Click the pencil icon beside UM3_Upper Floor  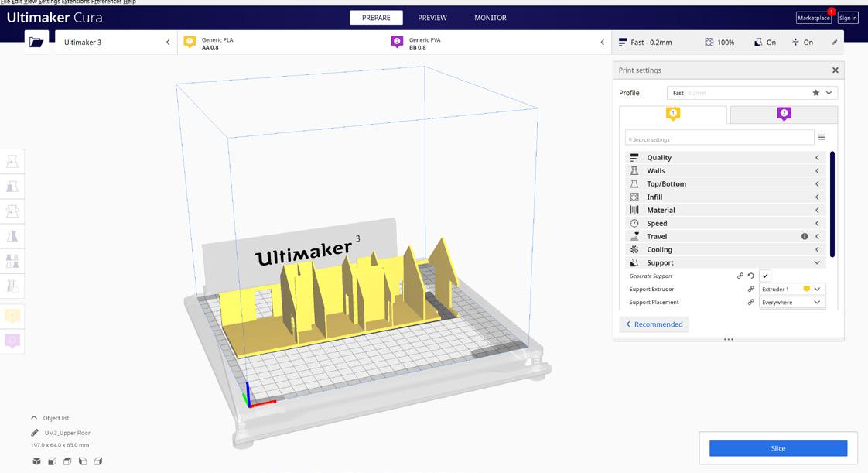pyautogui.click(x=34, y=433)
